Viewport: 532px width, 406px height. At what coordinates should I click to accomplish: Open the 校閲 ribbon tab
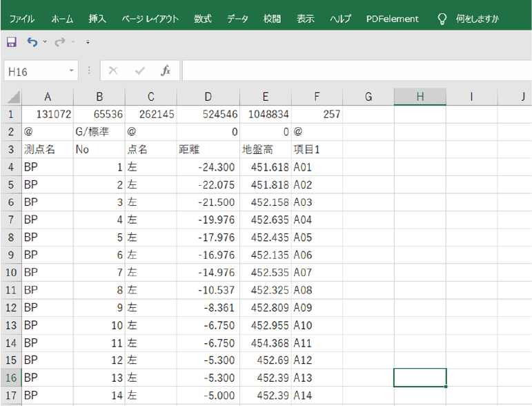coord(272,19)
